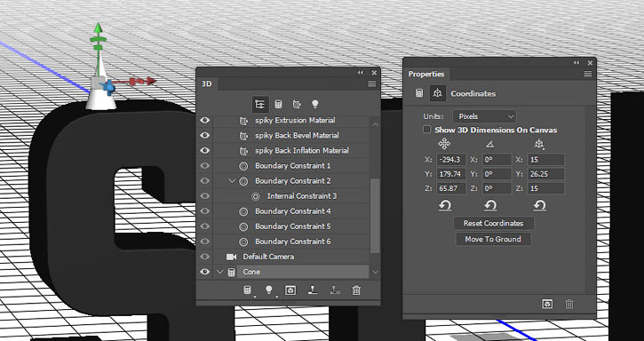This screenshot has width=644, height=341.
Task: Open the Units Pixels dropdown
Action: point(485,116)
